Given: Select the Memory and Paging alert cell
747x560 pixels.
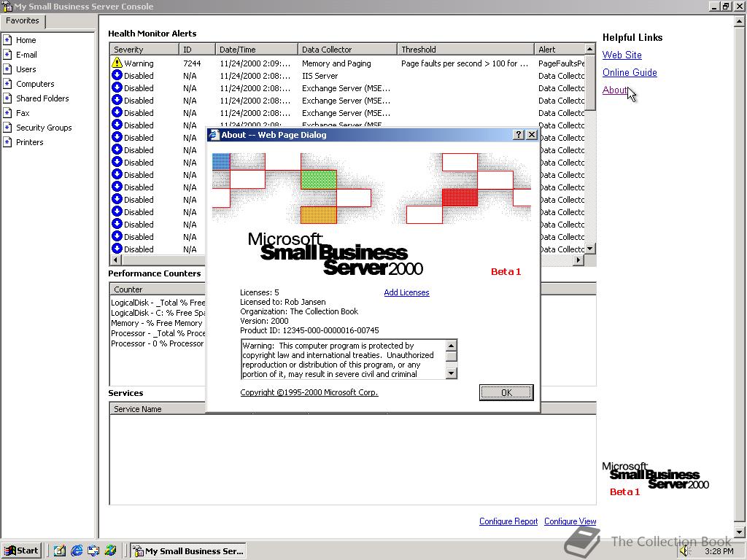Looking at the screenshot, I should point(336,63).
